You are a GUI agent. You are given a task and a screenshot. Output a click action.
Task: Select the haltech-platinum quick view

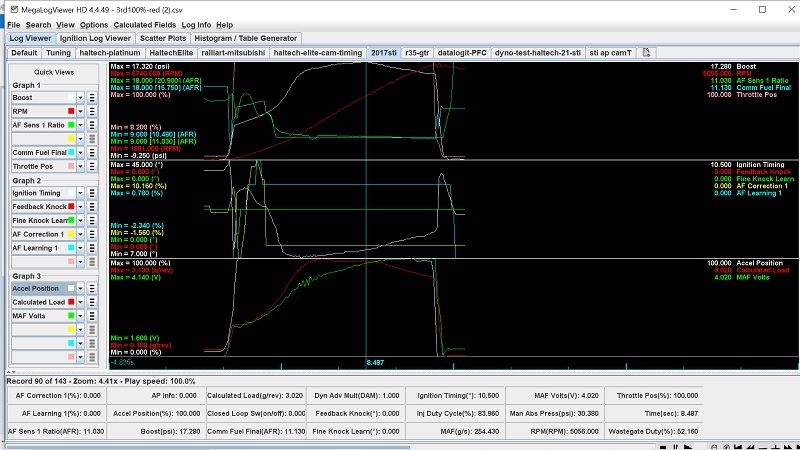[x=110, y=53]
